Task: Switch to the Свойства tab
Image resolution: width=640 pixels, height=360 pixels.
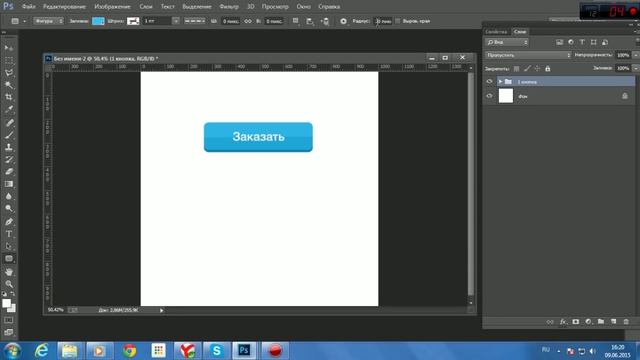Action: tap(496, 32)
